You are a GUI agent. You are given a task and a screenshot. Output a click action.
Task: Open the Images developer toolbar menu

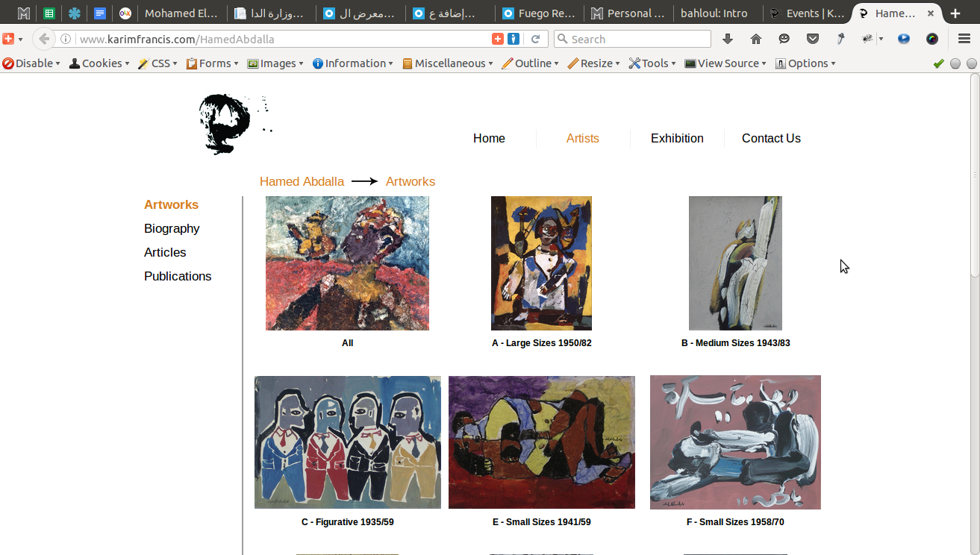(x=275, y=63)
